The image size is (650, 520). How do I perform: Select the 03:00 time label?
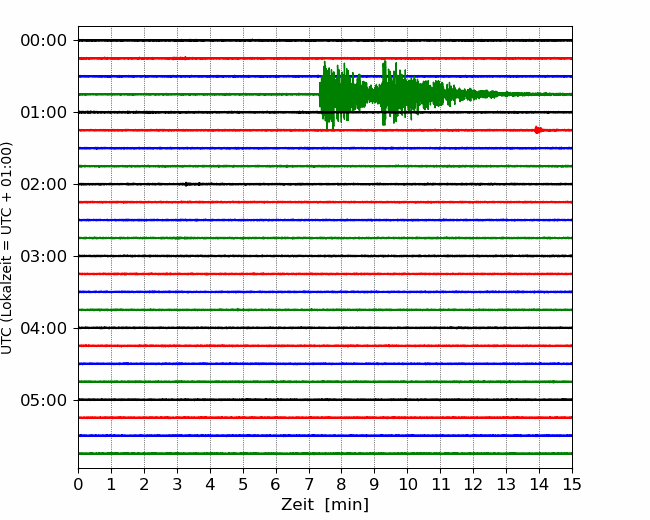coord(44,256)
